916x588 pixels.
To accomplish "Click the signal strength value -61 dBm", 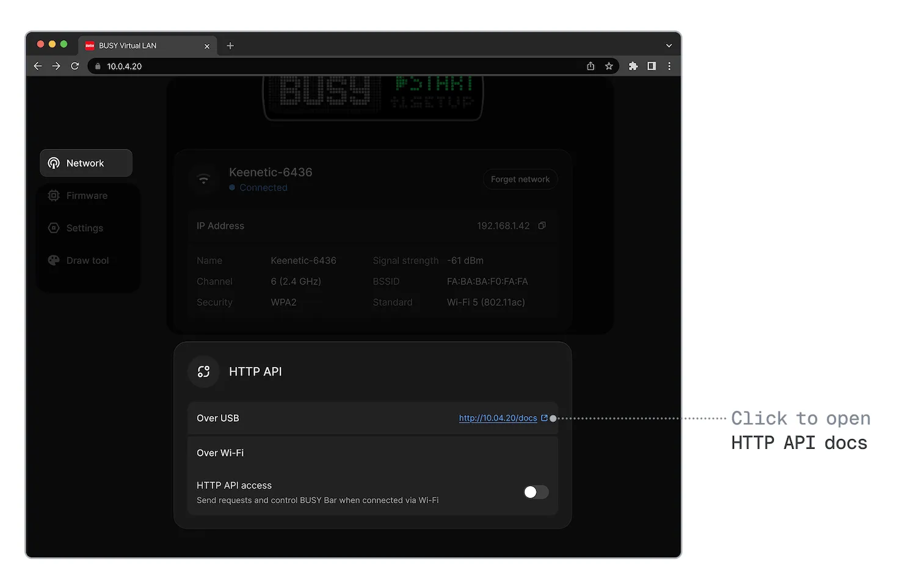I will 465,261.
